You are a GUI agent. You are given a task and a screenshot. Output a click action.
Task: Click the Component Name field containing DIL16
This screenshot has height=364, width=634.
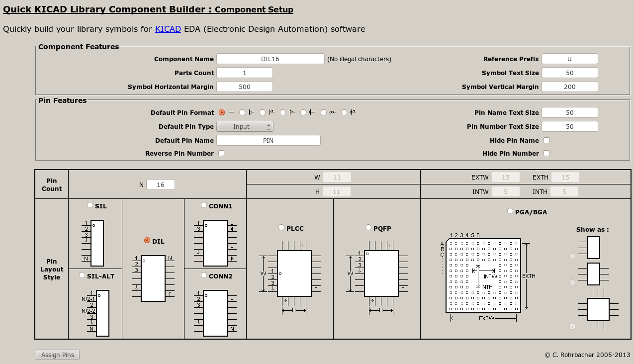270,59
